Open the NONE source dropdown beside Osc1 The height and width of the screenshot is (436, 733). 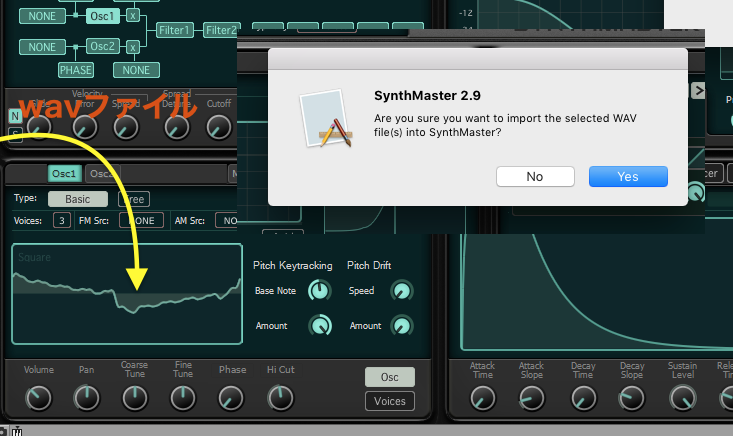tap(42, 16)
